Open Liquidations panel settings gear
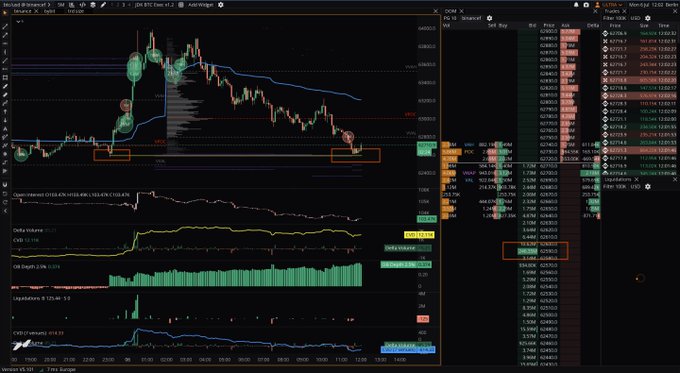The image size is (680, 373). tap(647, 186)
